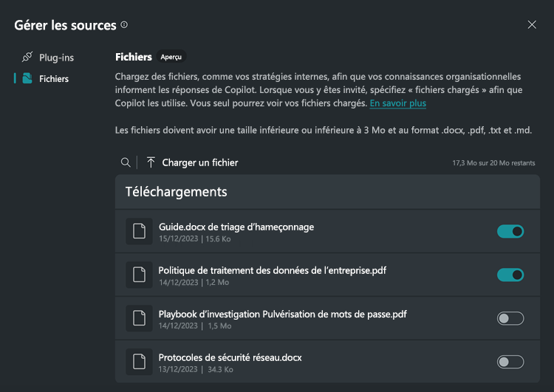
Task: Enable Protocoles de sécurité réseau toggle
Action: [x=510, y=362]
